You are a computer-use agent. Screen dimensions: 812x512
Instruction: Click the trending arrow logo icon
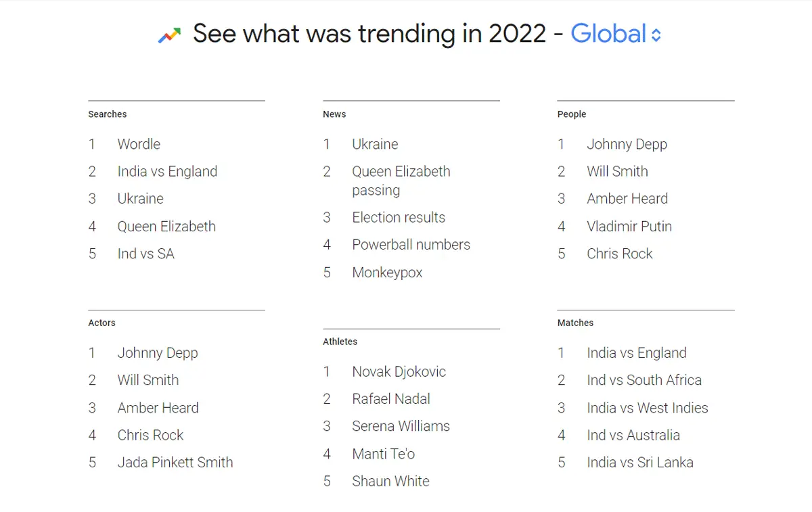[169, 35]
